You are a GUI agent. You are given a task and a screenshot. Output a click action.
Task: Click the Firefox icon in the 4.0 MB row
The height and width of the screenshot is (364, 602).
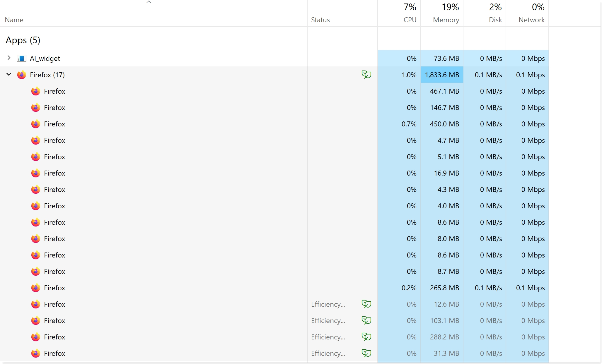(x=36, y=206)
